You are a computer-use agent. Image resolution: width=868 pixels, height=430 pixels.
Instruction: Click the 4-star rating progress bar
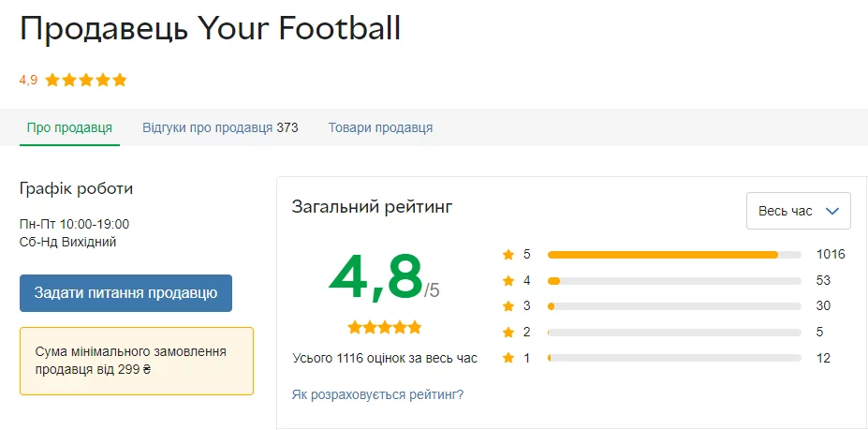(674, 280)
